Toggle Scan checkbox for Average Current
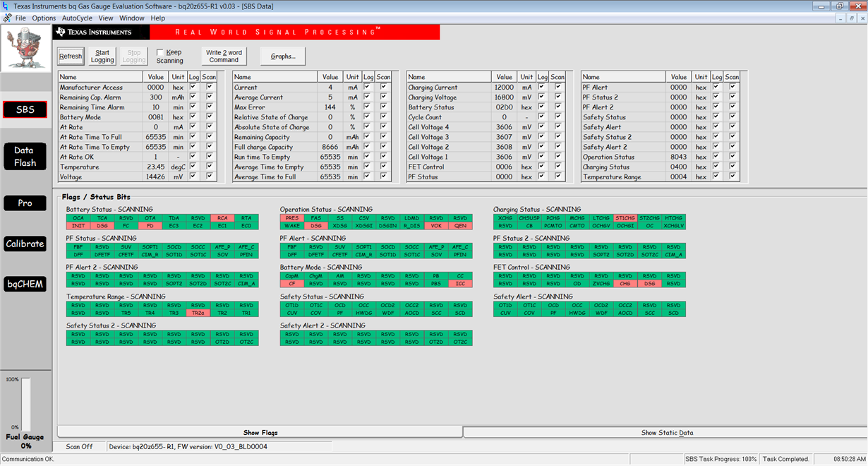Screen dimensions: 868x466 coord(384,97)
